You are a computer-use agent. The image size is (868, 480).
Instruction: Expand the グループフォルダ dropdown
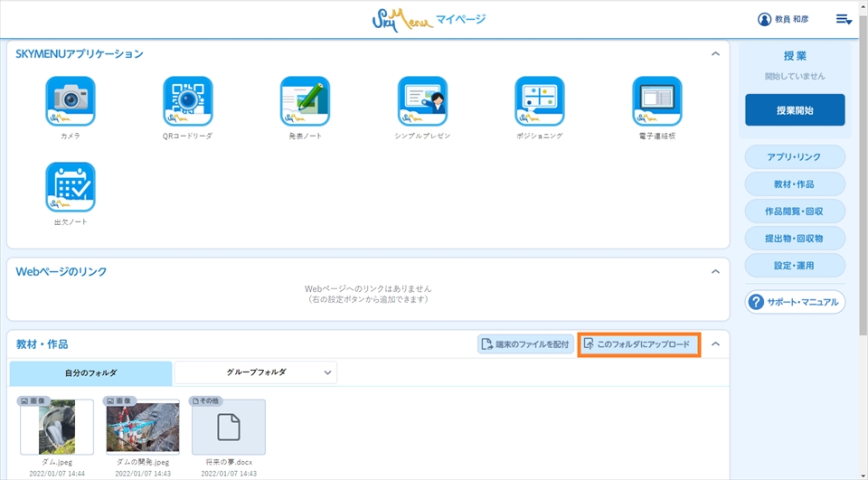[256, 372]
